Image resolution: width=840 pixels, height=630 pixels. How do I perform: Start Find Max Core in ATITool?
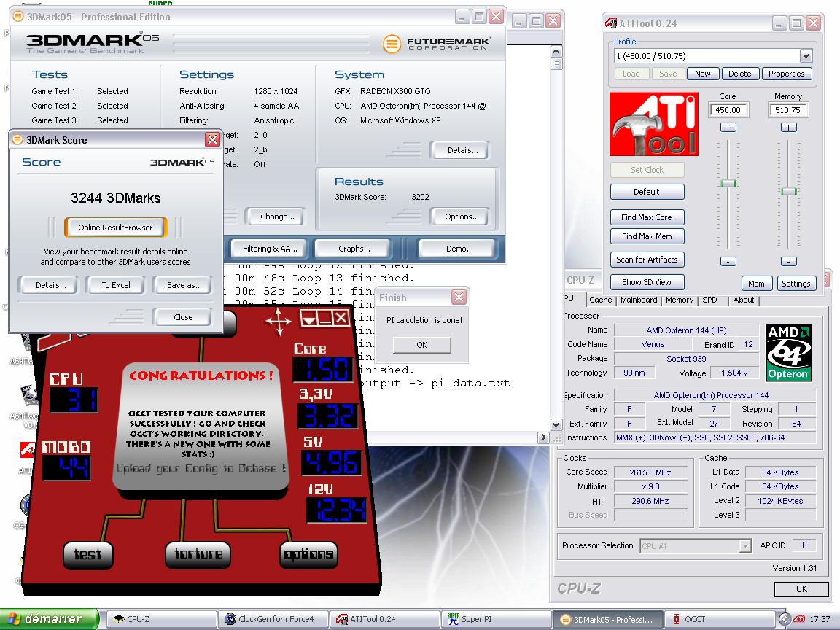coord(647,217)
